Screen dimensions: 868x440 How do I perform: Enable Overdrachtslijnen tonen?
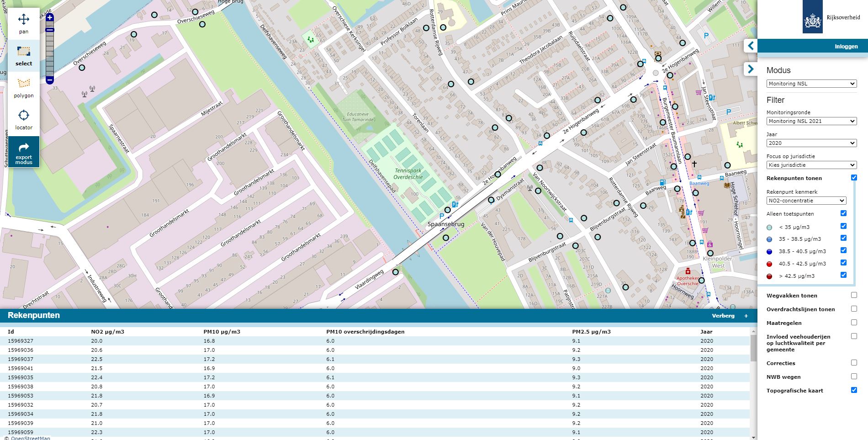coord(854,309)
